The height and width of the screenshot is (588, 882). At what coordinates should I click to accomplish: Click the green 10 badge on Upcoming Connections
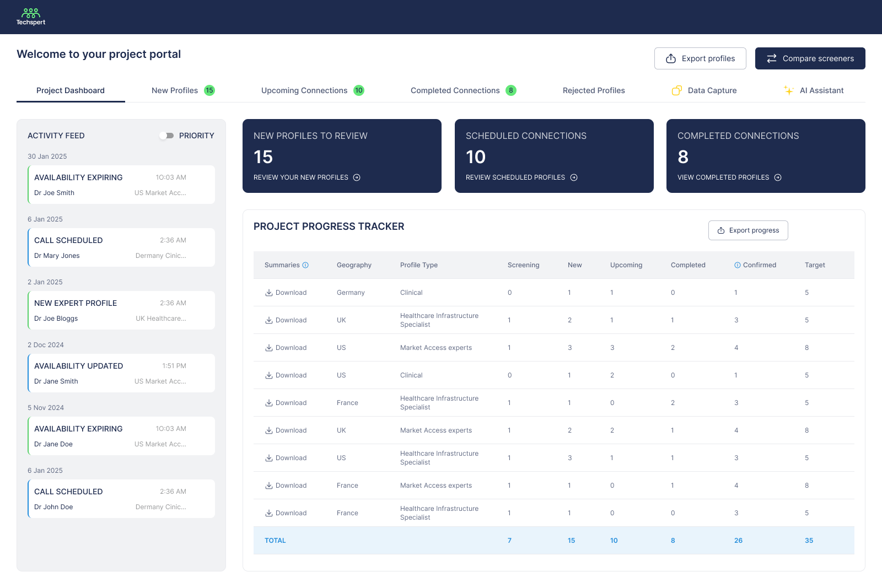click(359, 90)
